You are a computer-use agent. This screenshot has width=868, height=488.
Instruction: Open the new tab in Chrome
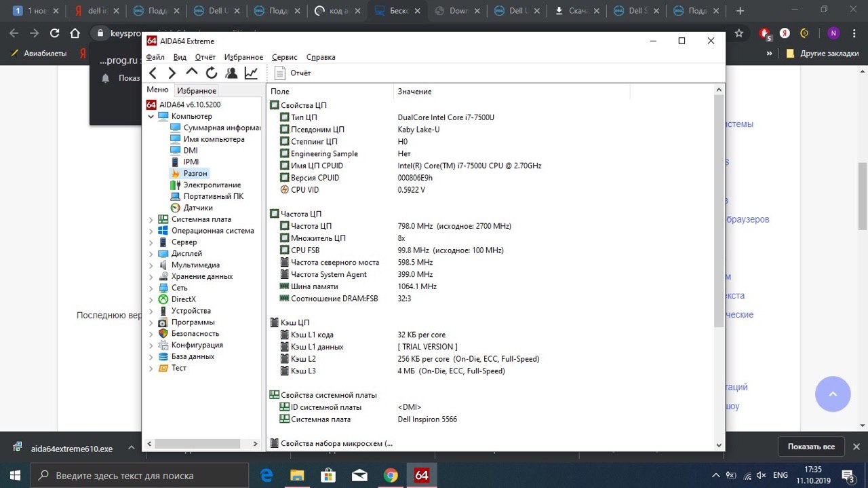tap(740, 11)
